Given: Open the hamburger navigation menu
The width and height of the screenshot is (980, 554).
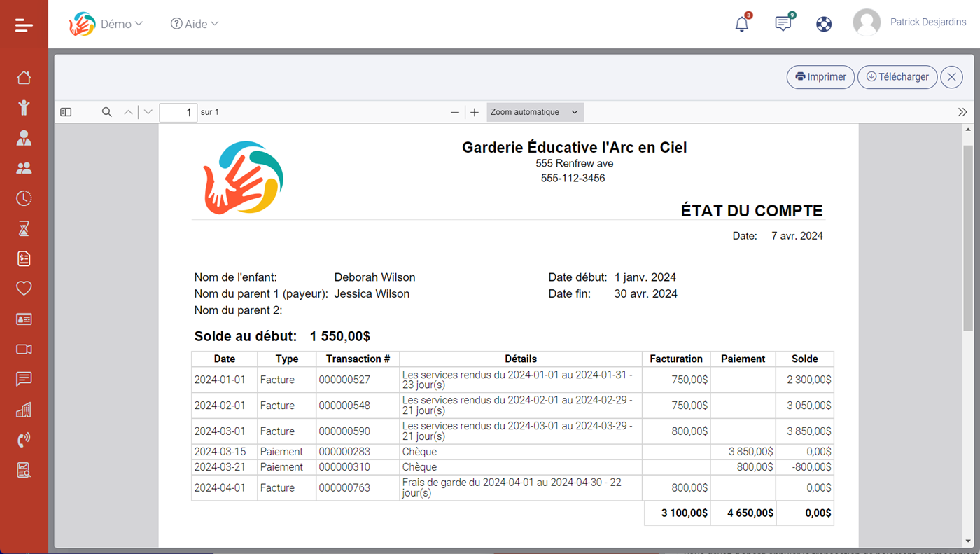Looking at the screenshot, I should 24,25.
